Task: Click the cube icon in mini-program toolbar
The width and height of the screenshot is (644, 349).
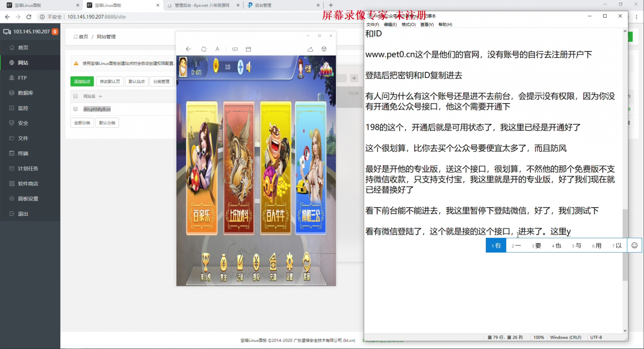Action: [324, 49]
